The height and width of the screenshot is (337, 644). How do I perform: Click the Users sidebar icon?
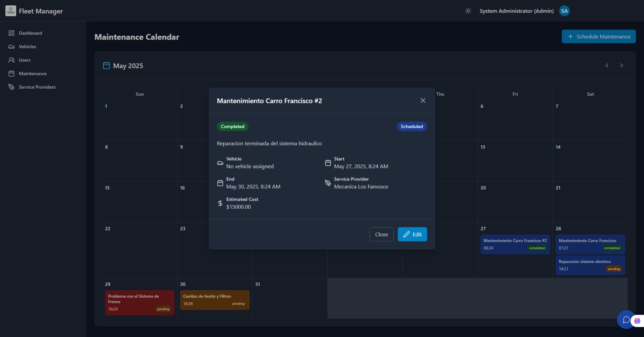[12, 60]
